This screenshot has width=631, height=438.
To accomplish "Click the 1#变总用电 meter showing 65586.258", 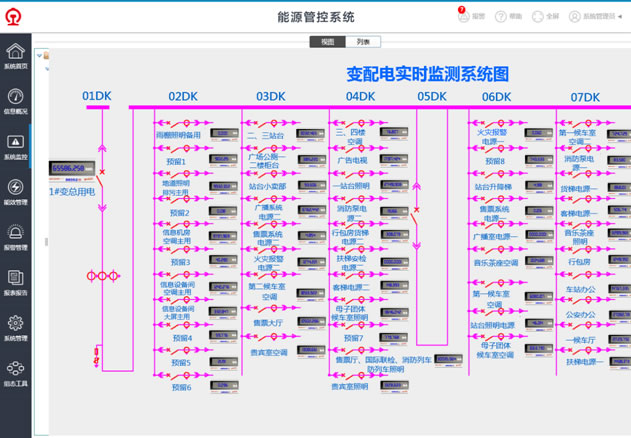I will point(72,169).
